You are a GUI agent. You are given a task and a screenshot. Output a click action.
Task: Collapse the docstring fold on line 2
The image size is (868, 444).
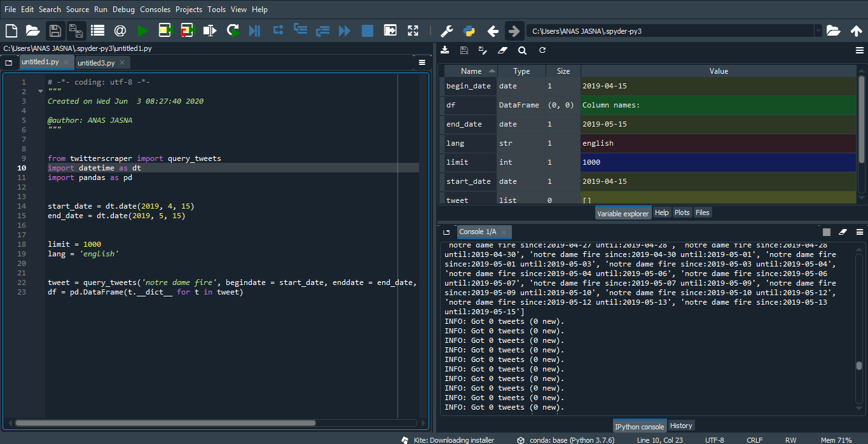coord(41,92)
